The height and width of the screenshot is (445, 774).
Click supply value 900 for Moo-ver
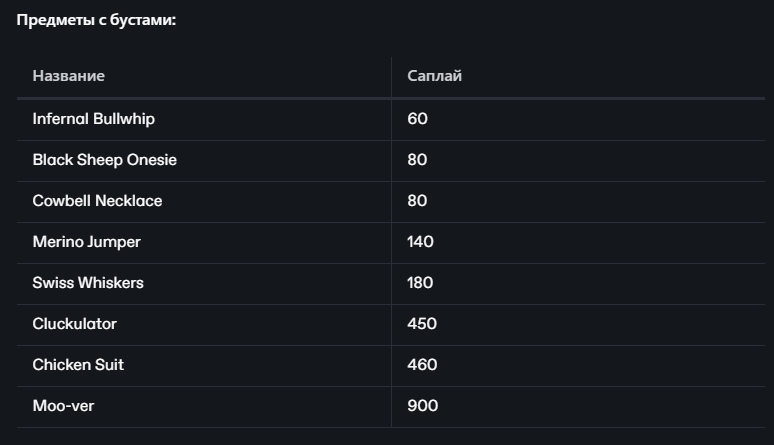pyautogui.click(x=423, y=405)
